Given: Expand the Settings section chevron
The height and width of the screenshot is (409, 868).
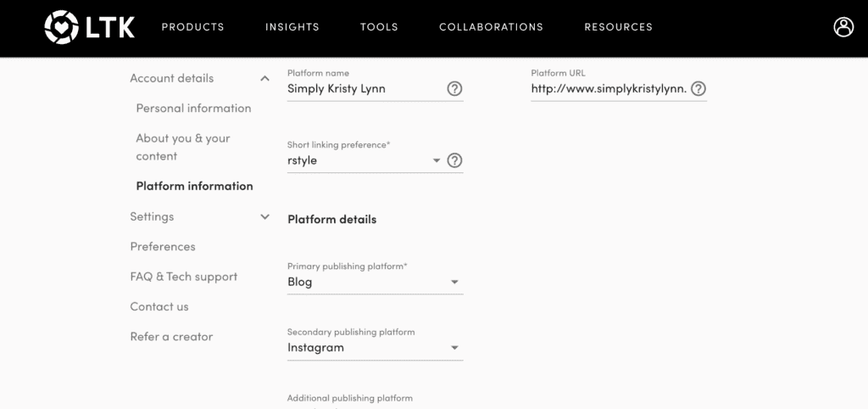Looking at the screenshot, I should [x=264, y=217].
